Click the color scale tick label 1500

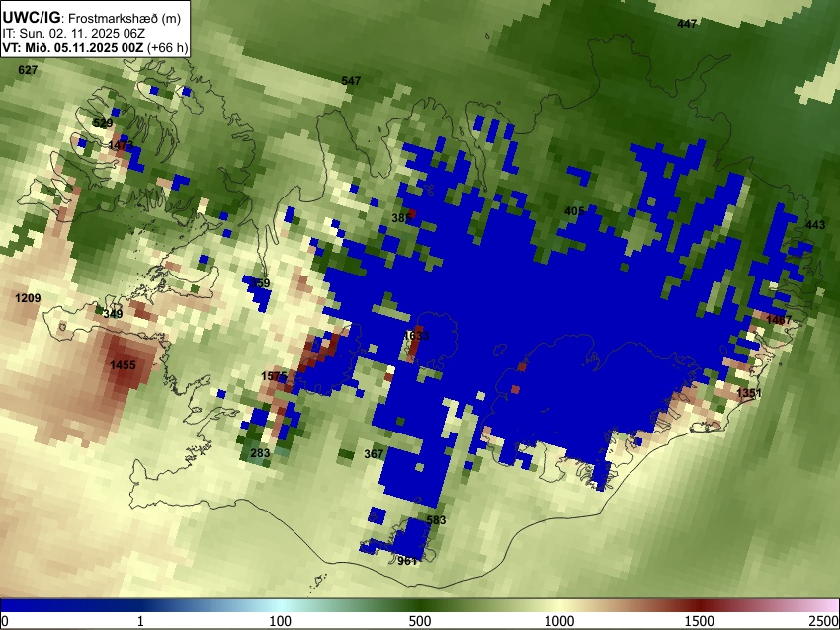700,621
